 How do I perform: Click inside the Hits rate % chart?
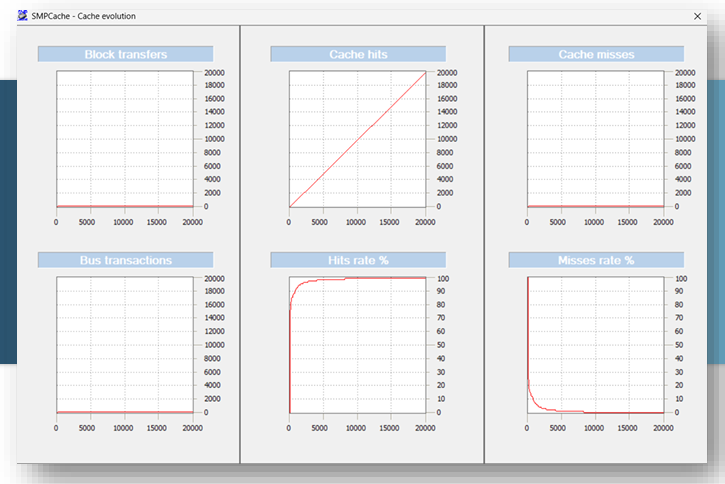click(x=357, y=345)
